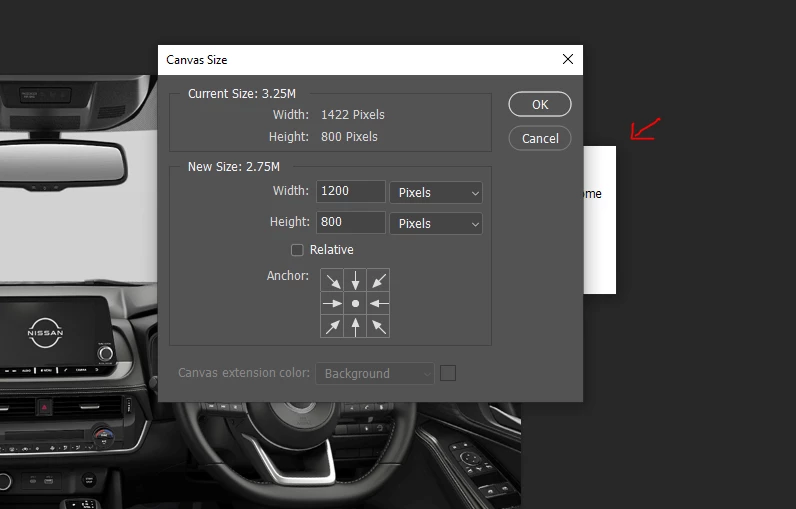Image resolution: width=796 pixels, height=509 pixels.
Task: Confirm canvas size with OK
Action: pyautogui.click(x=540, y=104)
